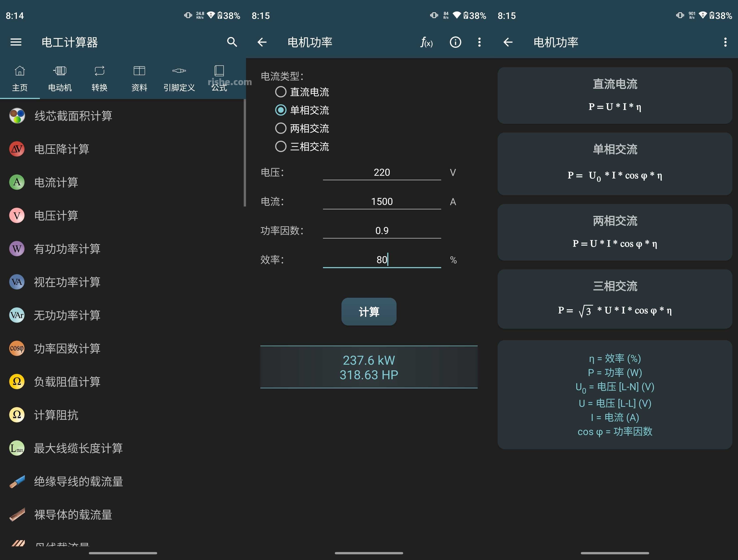Tap the pale Ω impedance icon

(17, 415)
